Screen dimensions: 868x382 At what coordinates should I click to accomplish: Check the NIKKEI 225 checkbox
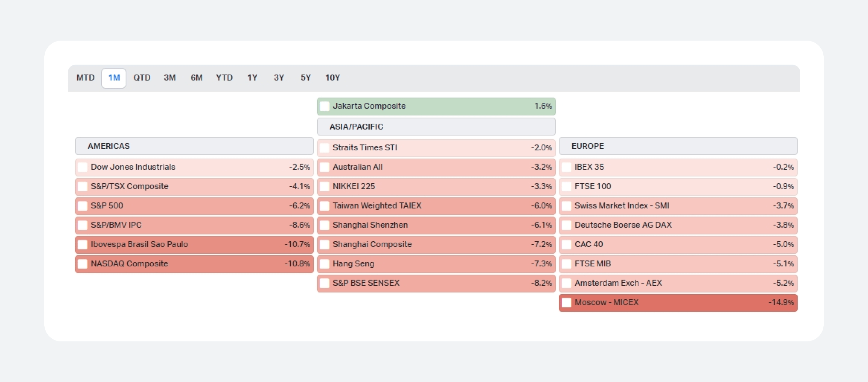point(324,186)
